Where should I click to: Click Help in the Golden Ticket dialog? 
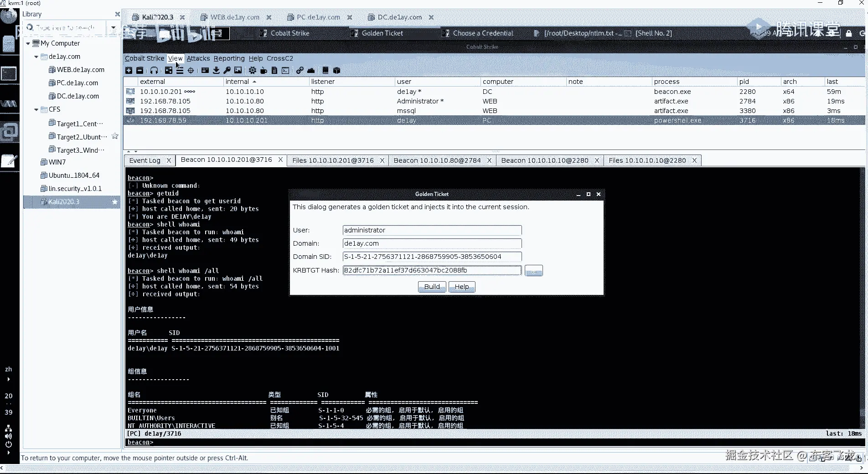click(x=462, y=287)
